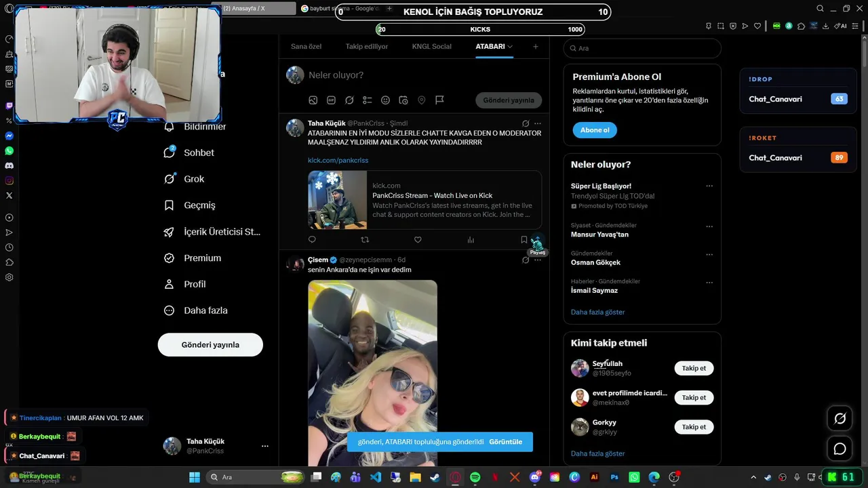Switch to the Takip ediliyor tab

tap(367, 47)
